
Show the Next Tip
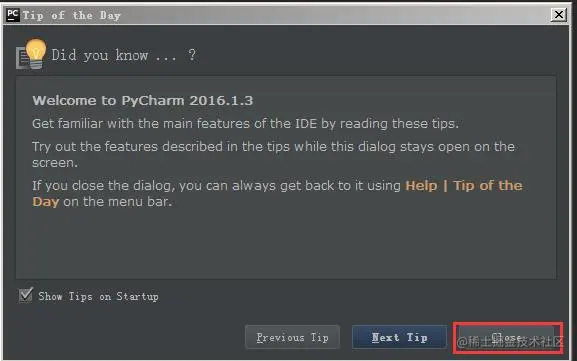[400, 337]
